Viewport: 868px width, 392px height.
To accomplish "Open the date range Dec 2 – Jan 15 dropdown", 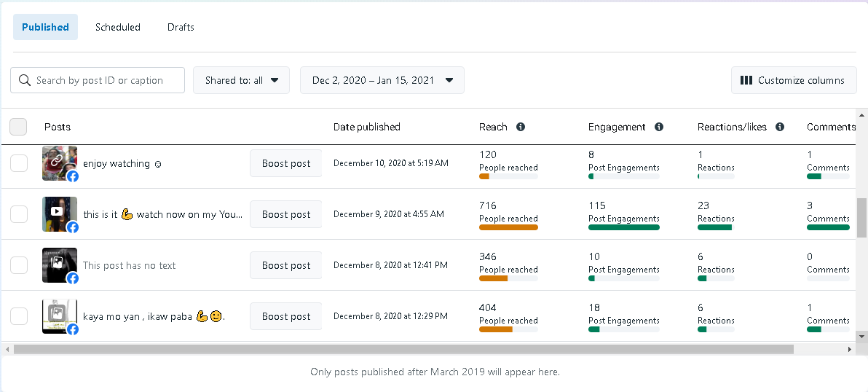I will [x=382, y=80].
